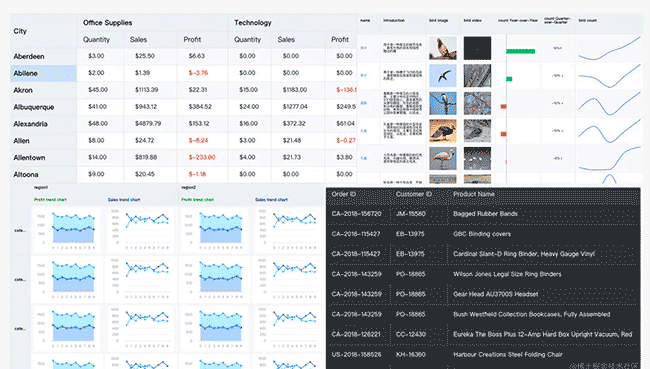Select the highlighted Abilene city row header
The image size is (650, 369).
[44, 73]
